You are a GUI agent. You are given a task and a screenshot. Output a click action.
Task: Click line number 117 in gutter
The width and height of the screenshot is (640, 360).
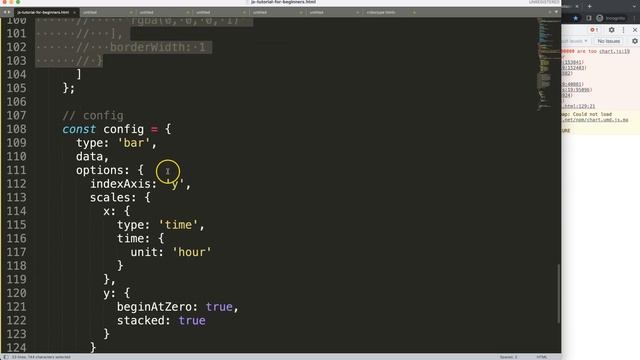pos(16,252)
